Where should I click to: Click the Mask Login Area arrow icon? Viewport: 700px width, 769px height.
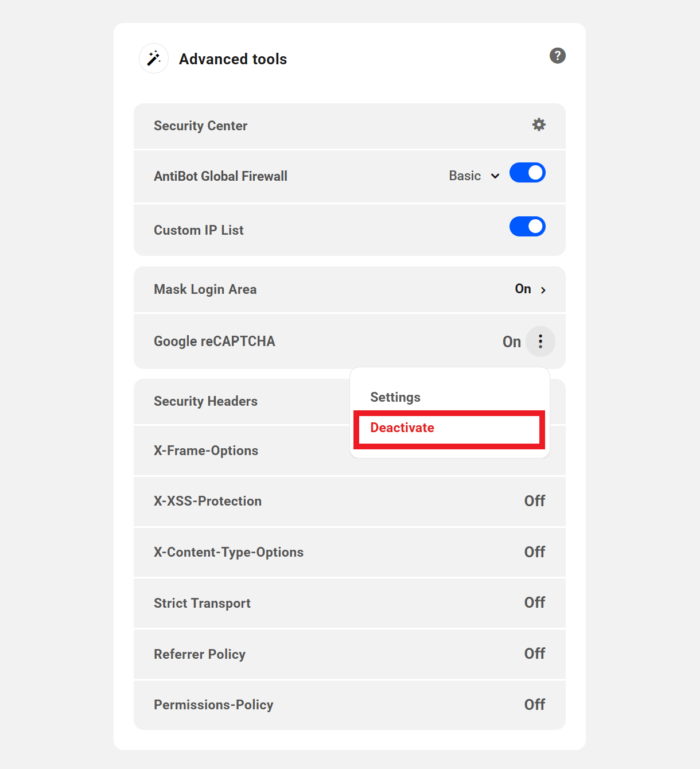point(543,289)
